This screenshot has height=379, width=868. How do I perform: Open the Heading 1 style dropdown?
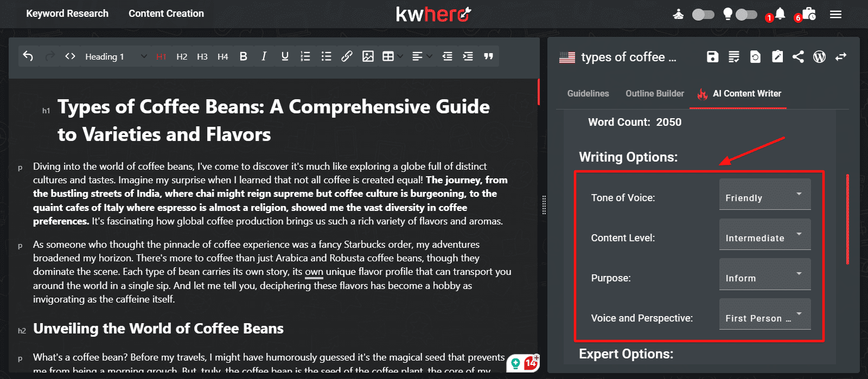[x=116, y=56]
